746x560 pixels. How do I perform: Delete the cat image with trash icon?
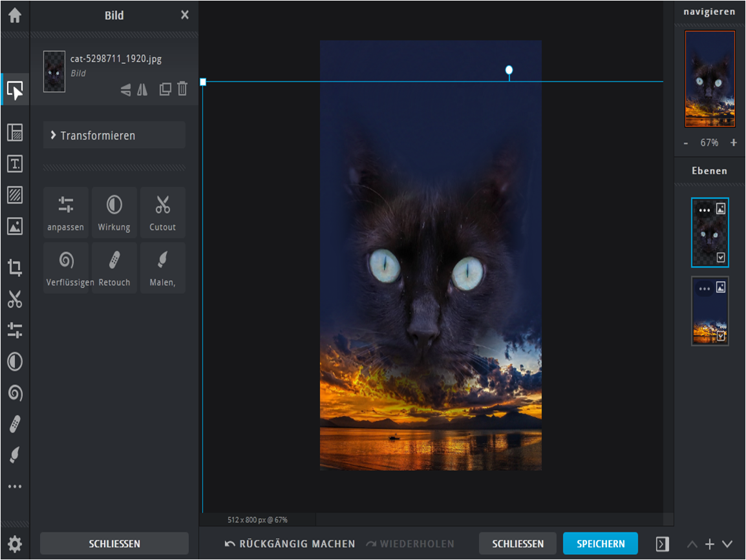point(182,89)
